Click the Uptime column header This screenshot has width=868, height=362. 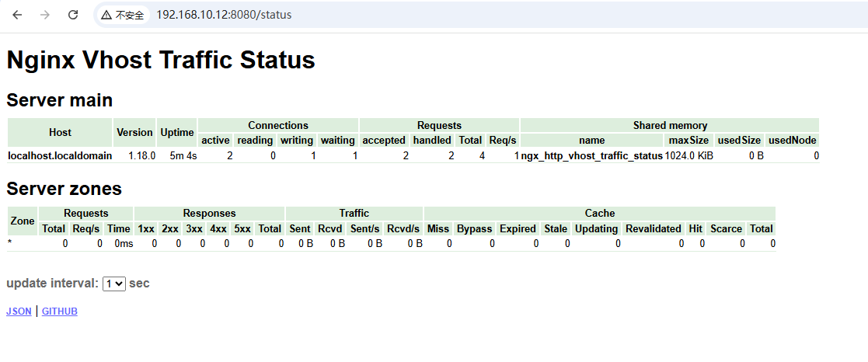coord(176,133)
